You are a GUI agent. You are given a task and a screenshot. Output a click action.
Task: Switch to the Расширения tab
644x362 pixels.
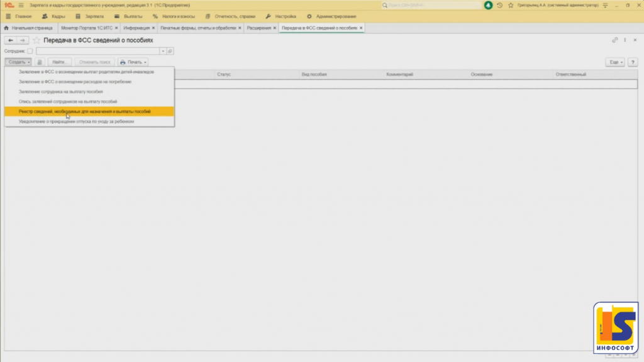(x=258, y=28)
